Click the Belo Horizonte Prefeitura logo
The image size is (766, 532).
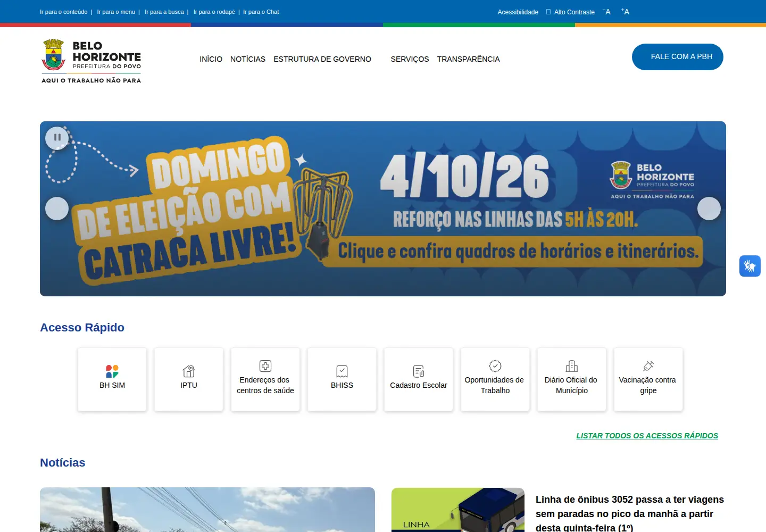(91, 61)
